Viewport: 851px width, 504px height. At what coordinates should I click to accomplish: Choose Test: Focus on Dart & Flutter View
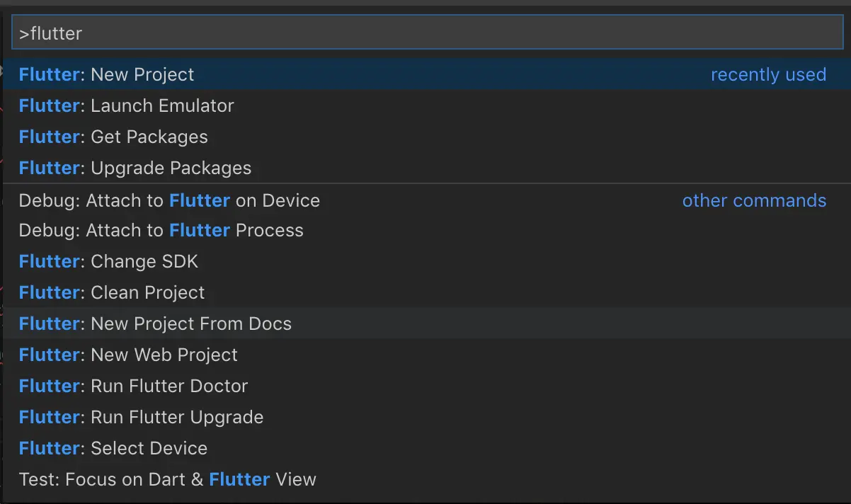coord(167,479)
